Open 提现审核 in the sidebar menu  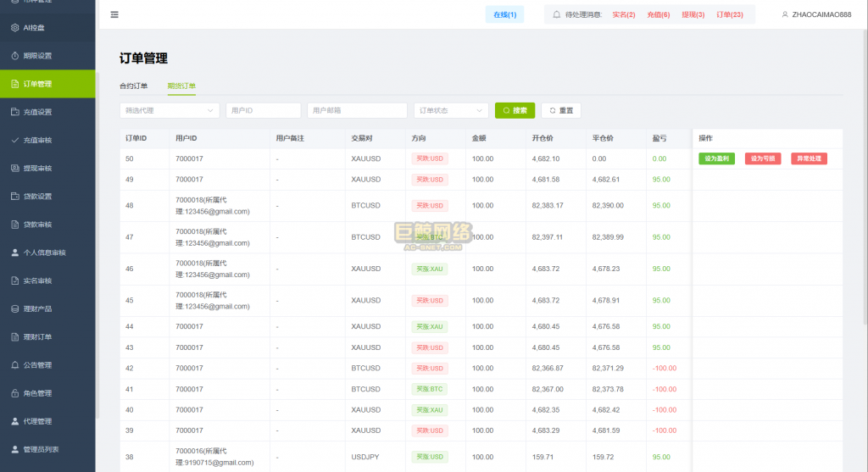coord(47,169)
